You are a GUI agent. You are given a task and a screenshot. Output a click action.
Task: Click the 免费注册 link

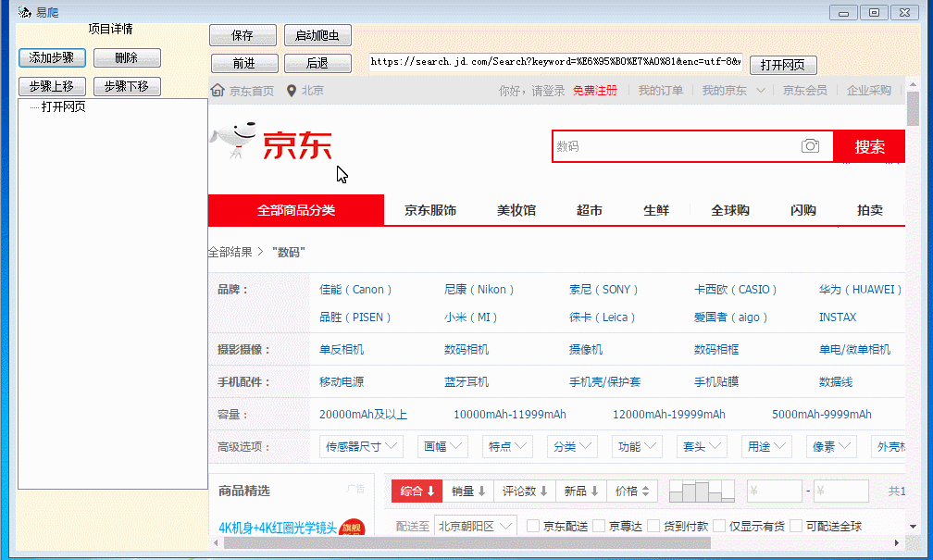coord(595,91)
